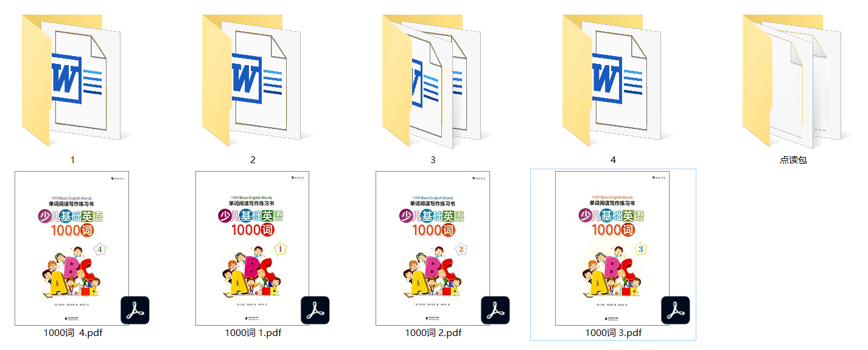This screenshot has height=350, width=868.
Task: Click the Adobe PDF badge on 1000词 4.pdf
Action: 135,310
